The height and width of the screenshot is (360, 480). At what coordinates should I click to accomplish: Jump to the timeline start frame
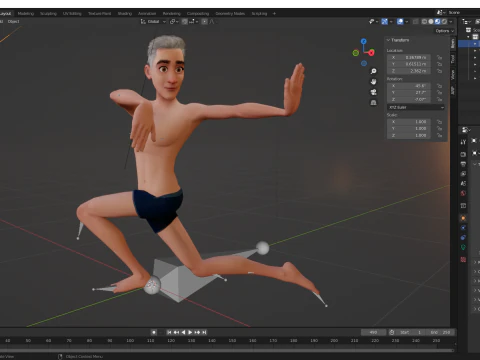169,332
